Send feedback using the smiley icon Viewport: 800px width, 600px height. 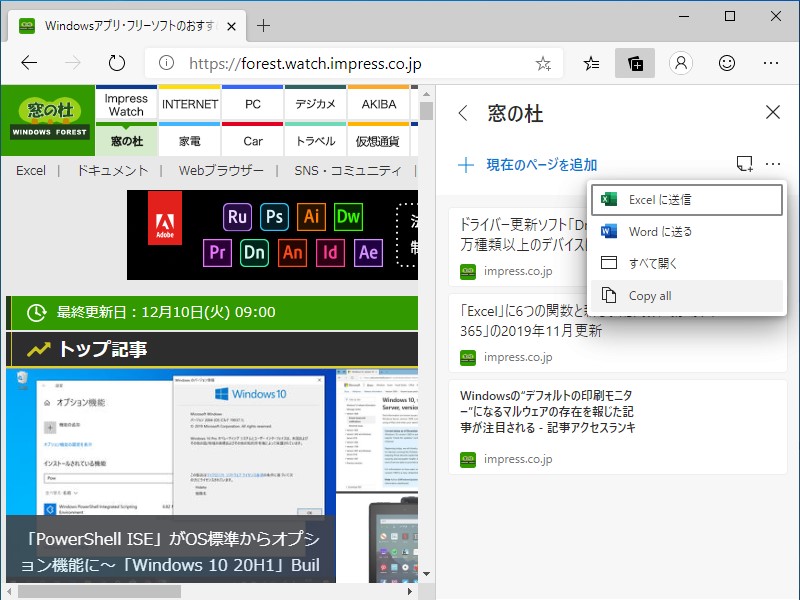(x=727, y=62)
